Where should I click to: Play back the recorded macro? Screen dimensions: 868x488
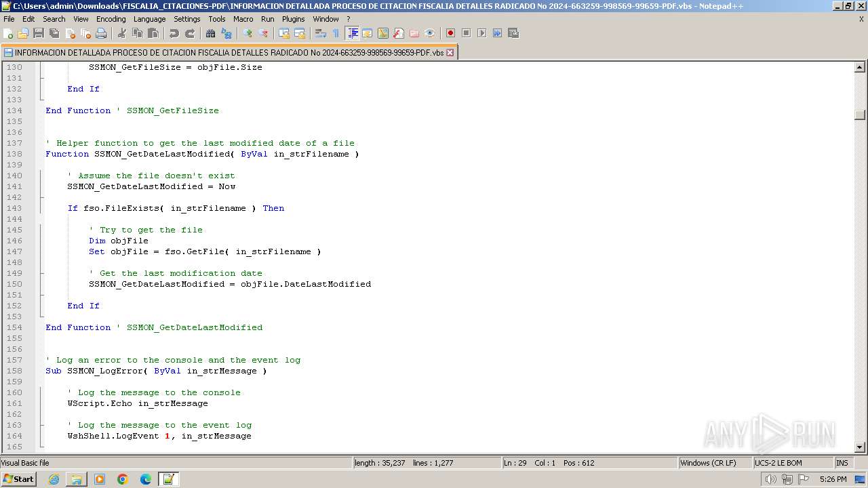[481, 33]
